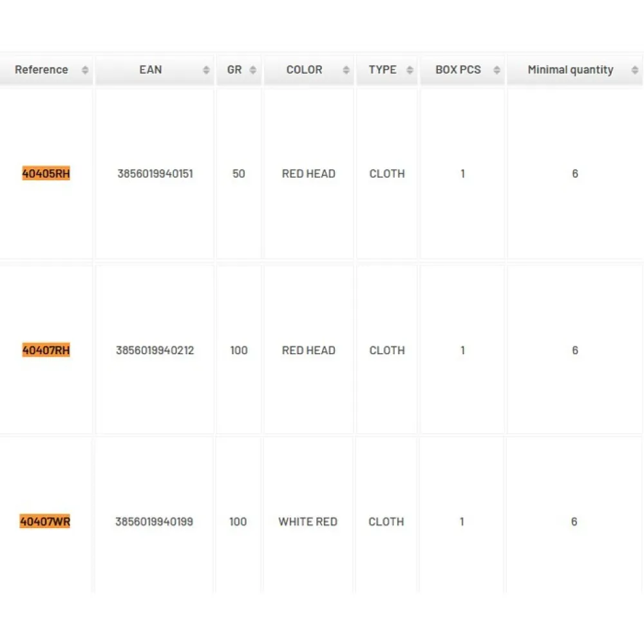Select EAN code 3856019940199

[x=154, y=522]
